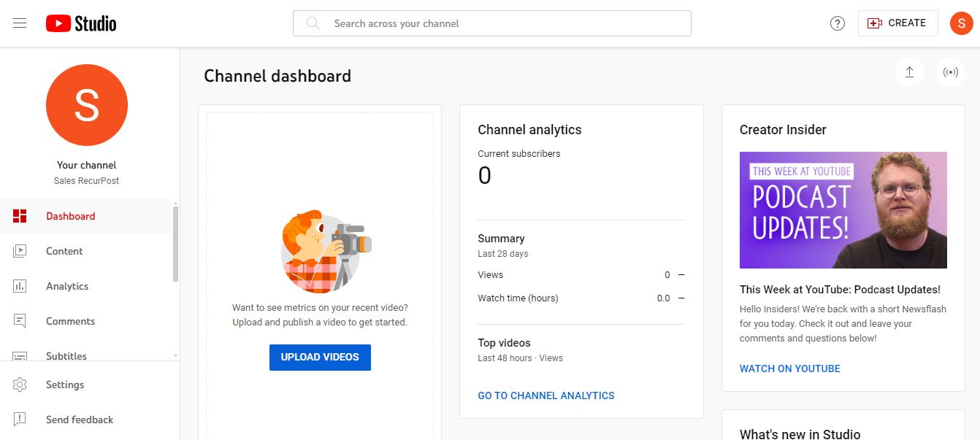Click the Top videos heading
This screenshot has height=440, width=980.
[504, 343]
